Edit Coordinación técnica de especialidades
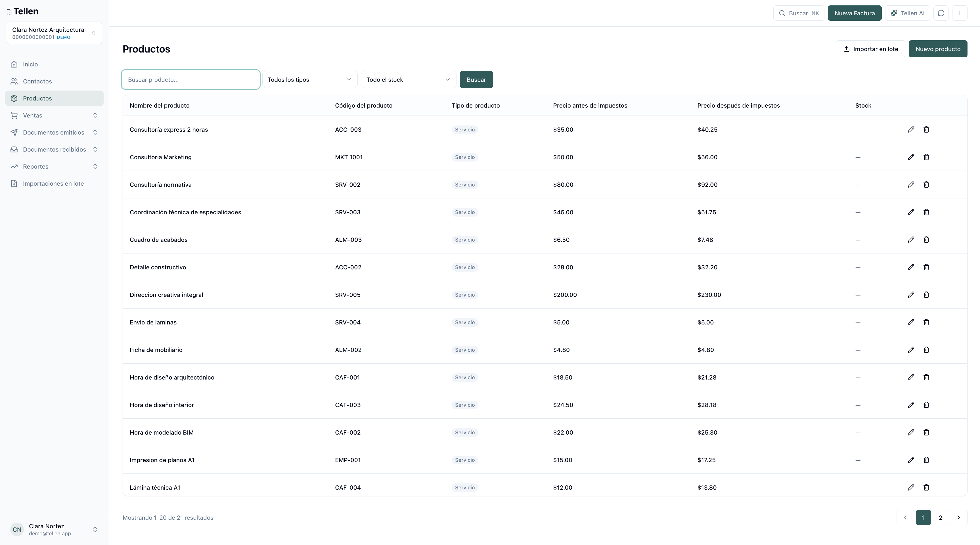This screenshot has height=545, width=980. point(911,212)
